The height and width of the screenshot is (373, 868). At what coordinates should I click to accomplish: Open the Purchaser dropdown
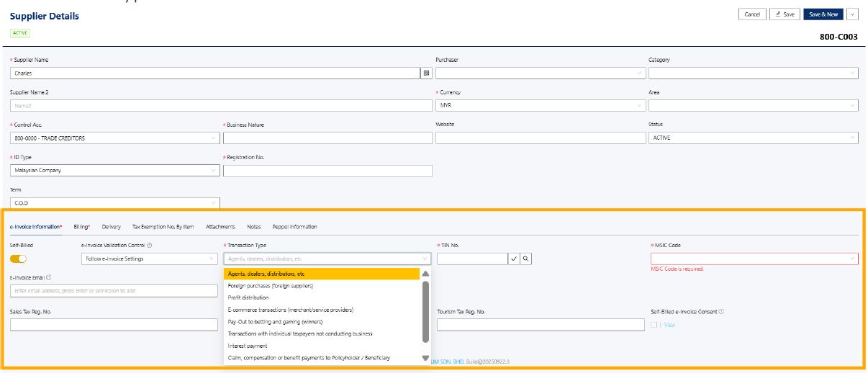tap(540, 73)
